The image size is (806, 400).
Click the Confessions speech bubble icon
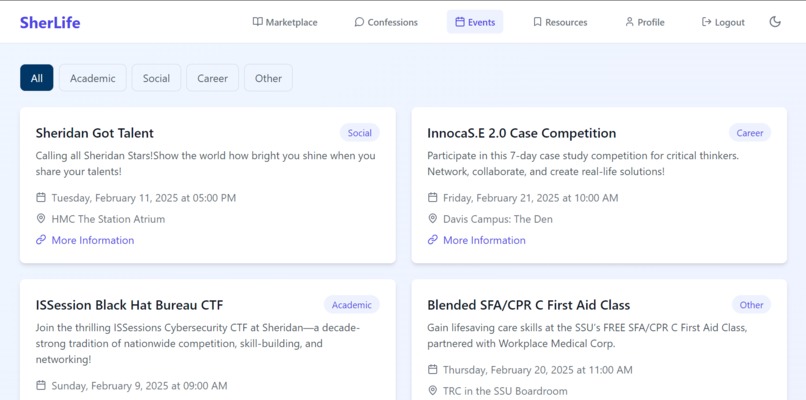[x=359, y=22]
